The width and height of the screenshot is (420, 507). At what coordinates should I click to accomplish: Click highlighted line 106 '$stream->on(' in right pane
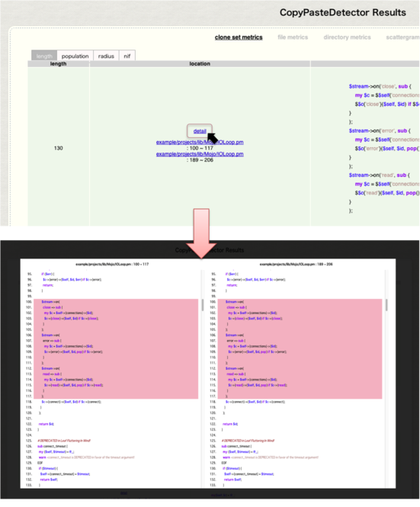235,335
